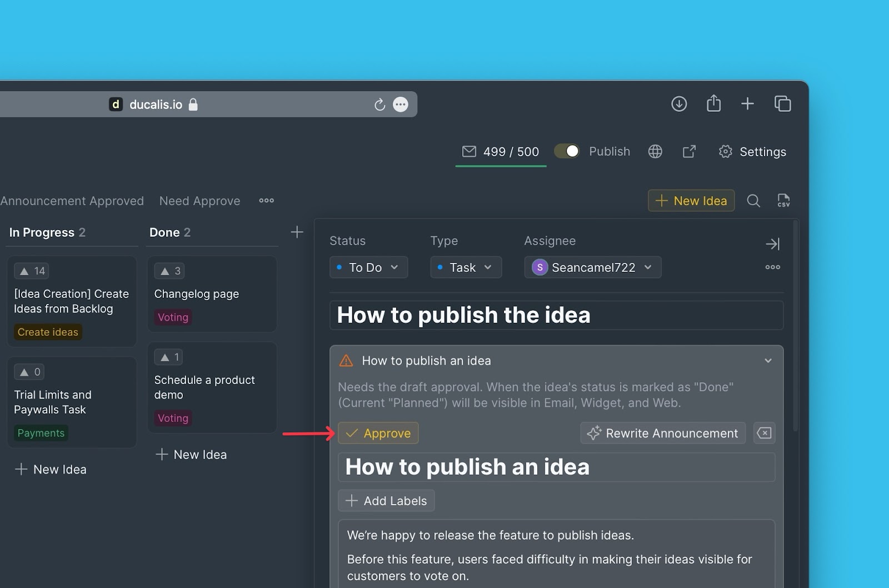Toggle the Publish switch
Image resolution: width=889 pixels, height=588 pixels.
(567, 151)
